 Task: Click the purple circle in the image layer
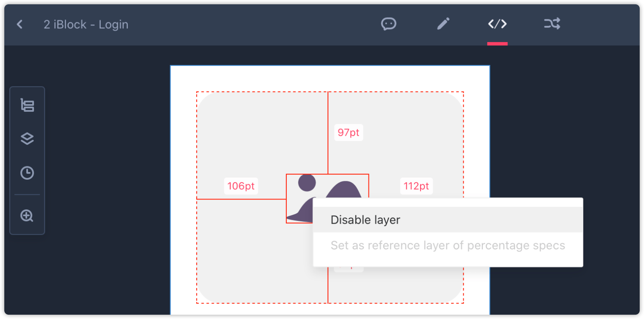[307, 183]
